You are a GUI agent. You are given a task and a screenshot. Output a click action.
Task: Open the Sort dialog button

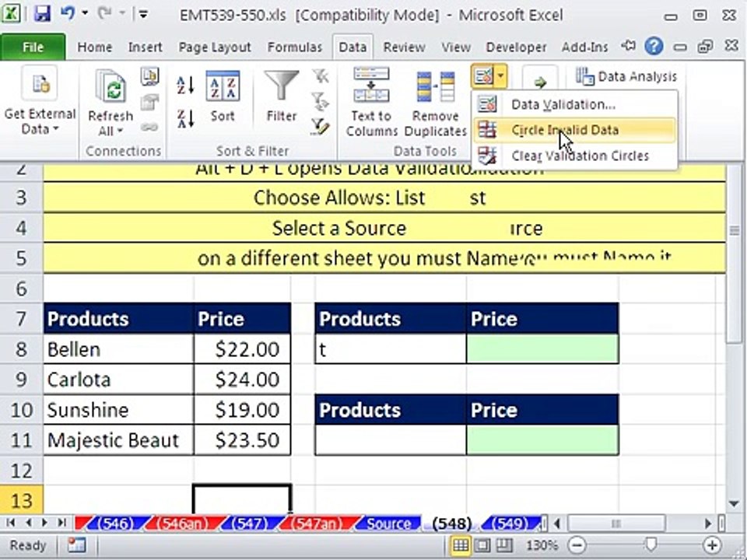click(x=223, y=96)
